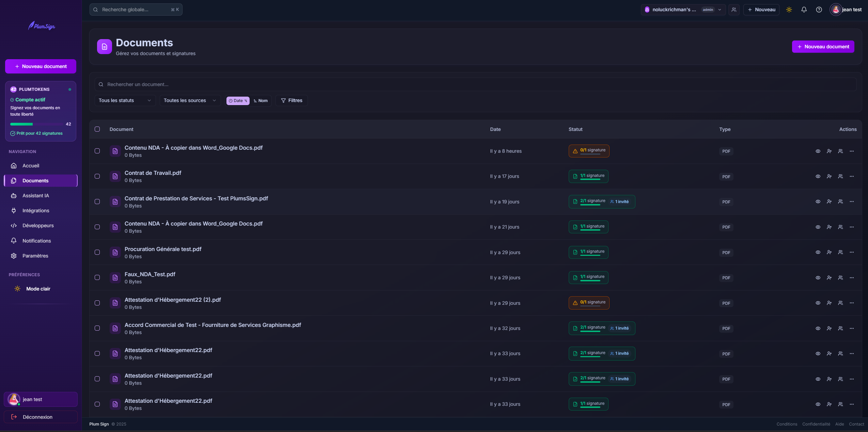
Task: Manage signers of Attestation d'Hébergement22 (2).pdf
Action: coord(840,303)
